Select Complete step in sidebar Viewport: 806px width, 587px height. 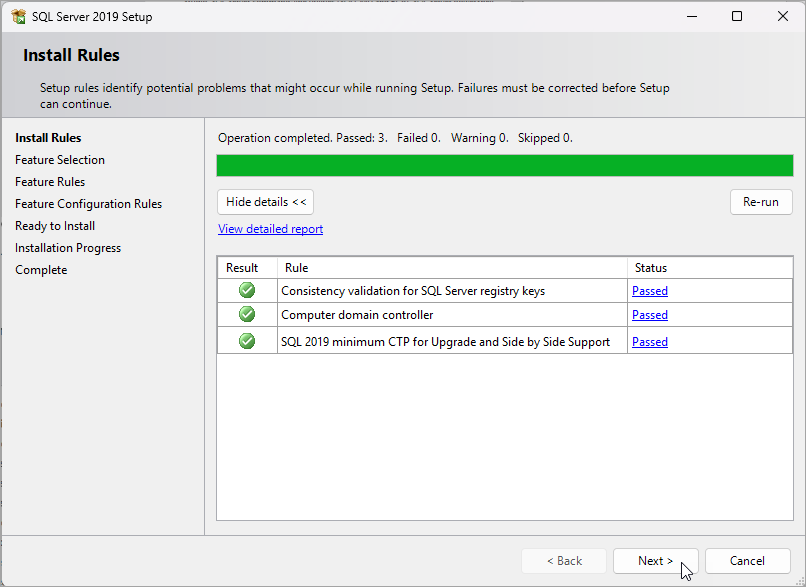pos(41,270)
